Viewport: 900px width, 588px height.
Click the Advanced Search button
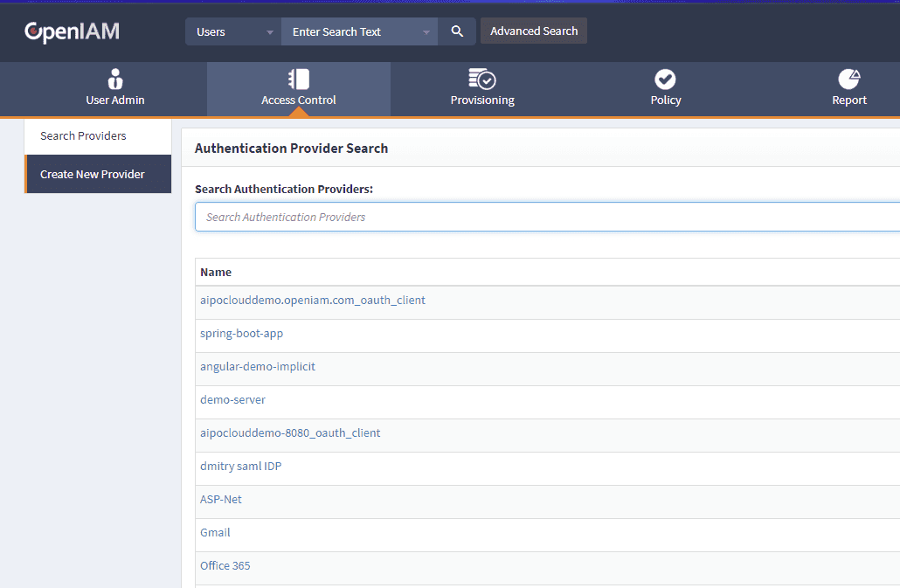[x=534, y=31]
